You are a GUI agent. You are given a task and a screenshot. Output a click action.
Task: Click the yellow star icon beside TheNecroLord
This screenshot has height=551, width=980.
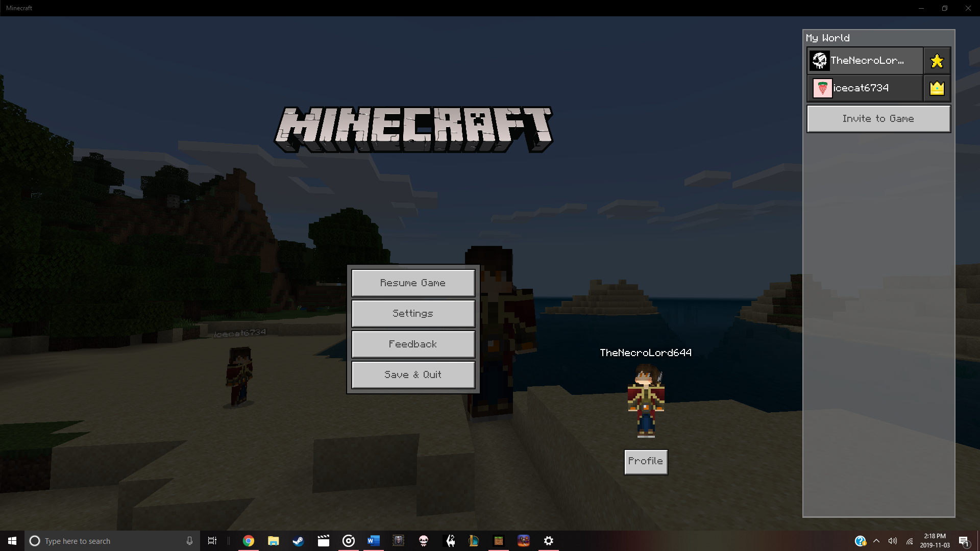pos(937,61)
